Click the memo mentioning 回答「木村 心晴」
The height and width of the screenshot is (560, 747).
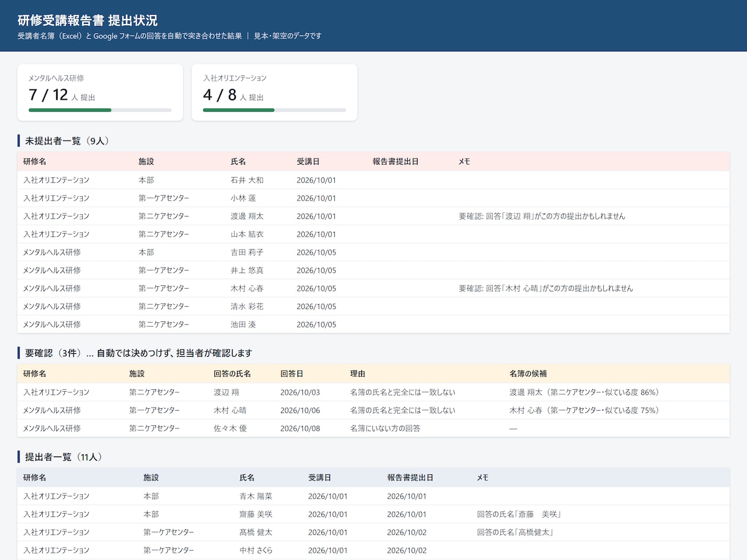[546, 288]
